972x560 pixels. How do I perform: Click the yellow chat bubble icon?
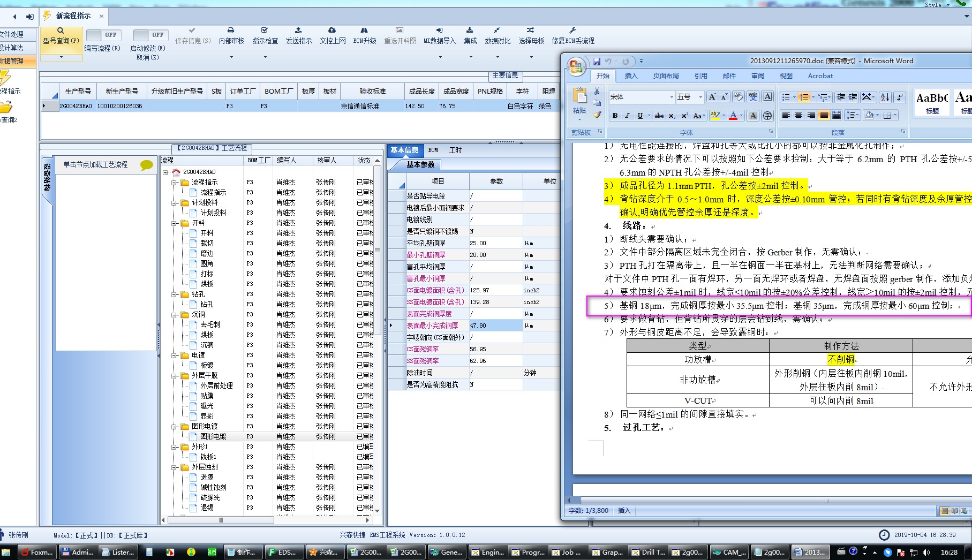coord(146,165)
